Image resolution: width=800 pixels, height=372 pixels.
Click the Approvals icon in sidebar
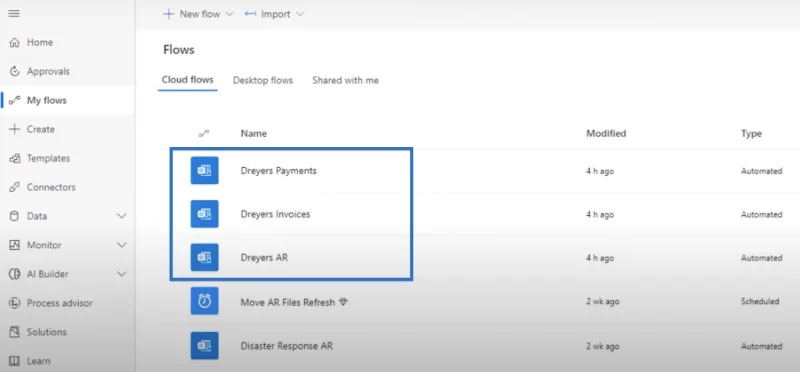tap(15, 71)
